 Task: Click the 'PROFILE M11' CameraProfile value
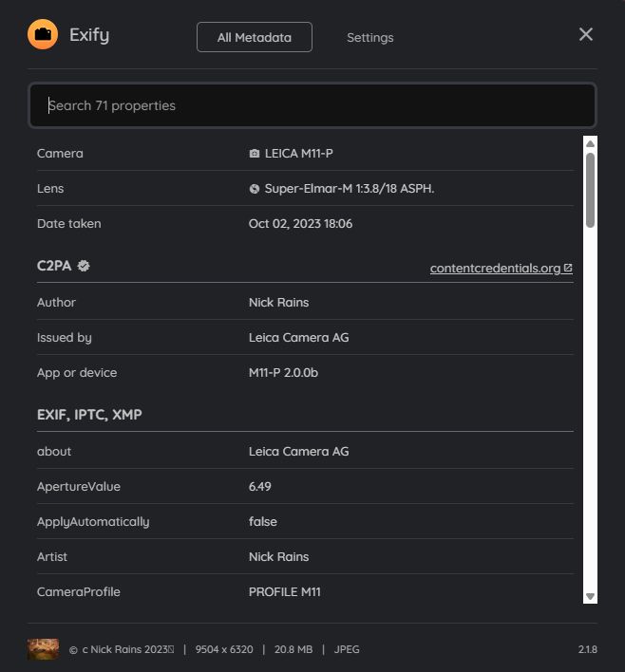pyautogui.click(x=284, y=592)
